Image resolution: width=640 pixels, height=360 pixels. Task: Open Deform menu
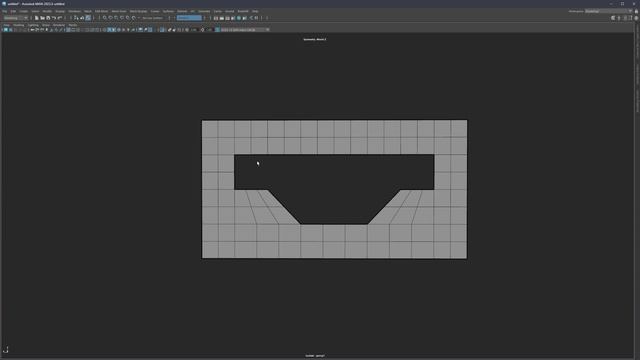[182, 11]
